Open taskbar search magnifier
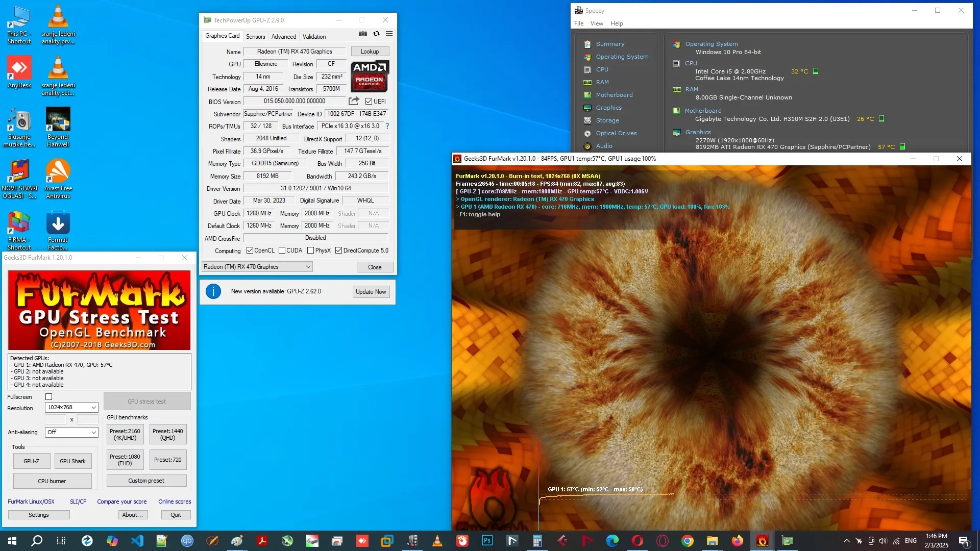The width and height of the screenshot is (980, 551). click(37, 540)
